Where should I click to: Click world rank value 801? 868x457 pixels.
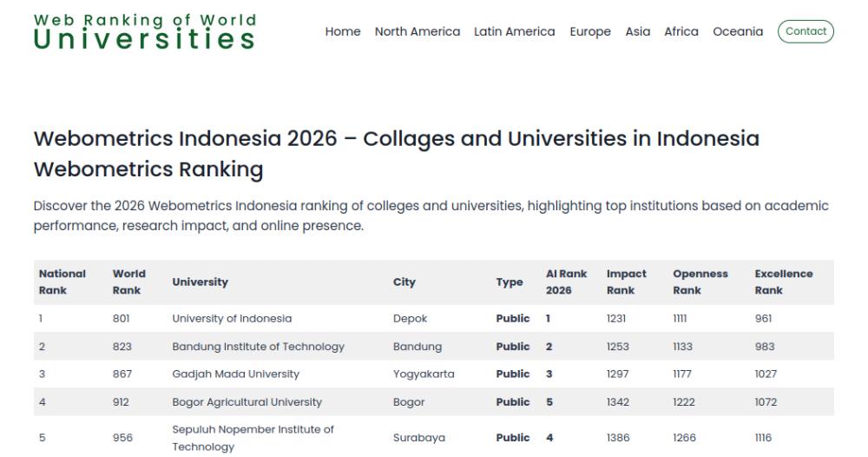pyautogui.click(x=122, y=319)
